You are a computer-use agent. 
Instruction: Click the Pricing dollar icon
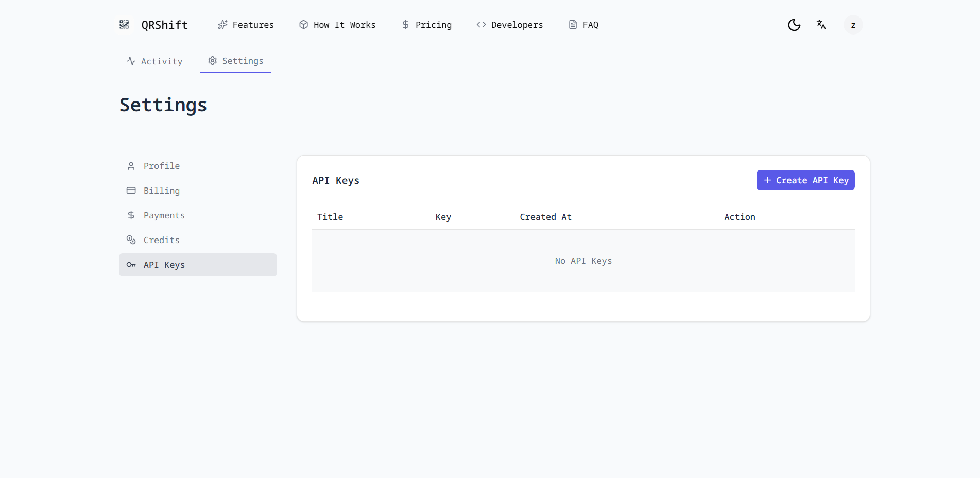(x=406, y=25)
